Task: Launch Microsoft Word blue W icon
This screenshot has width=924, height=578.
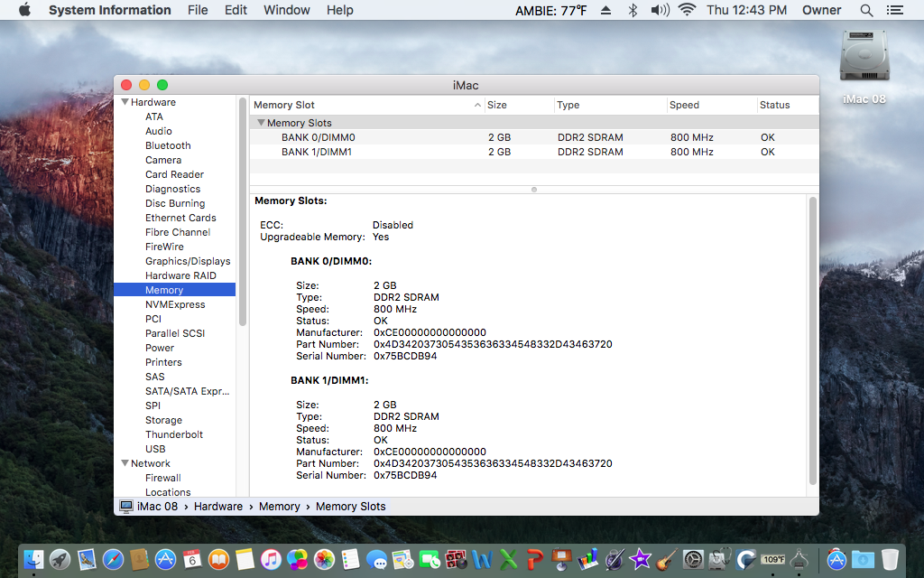Action: (x=482, y=559)
